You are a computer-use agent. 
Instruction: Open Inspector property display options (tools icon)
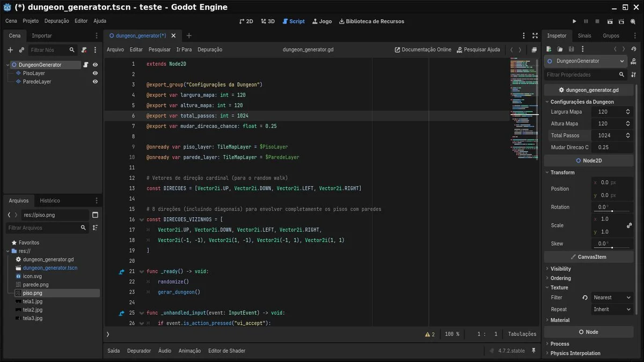pyautogui.click(x=634, y=75)
